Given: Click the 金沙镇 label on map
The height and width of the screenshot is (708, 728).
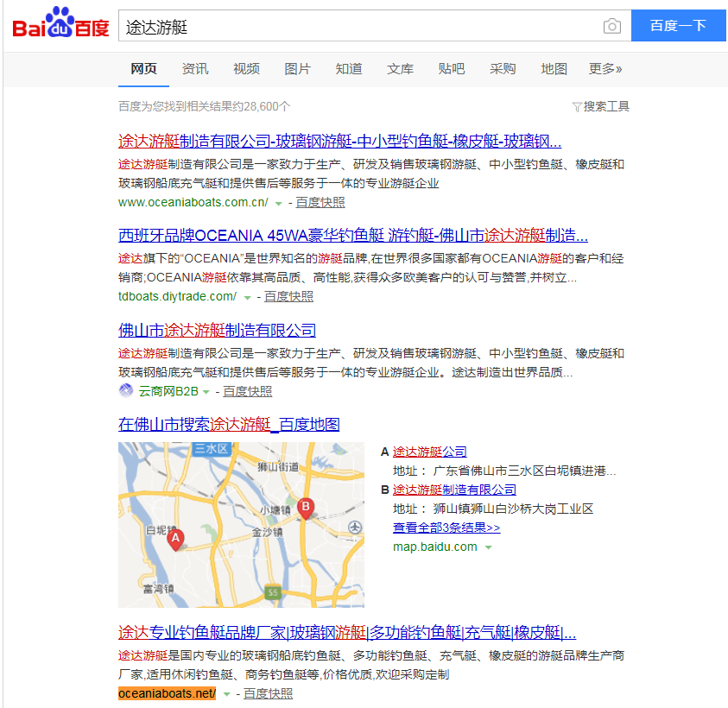Looking at the screenshot, I should click(267, 532).
